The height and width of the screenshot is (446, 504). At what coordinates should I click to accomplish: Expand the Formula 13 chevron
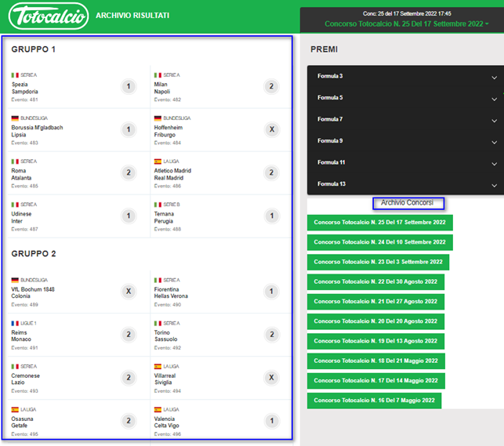[494, 185]
